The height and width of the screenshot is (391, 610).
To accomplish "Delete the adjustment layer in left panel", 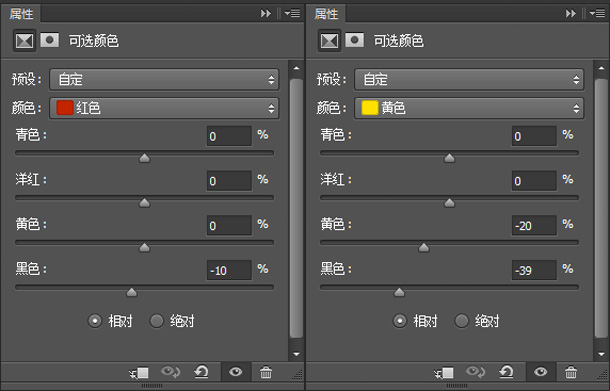I will click(266, 372).
